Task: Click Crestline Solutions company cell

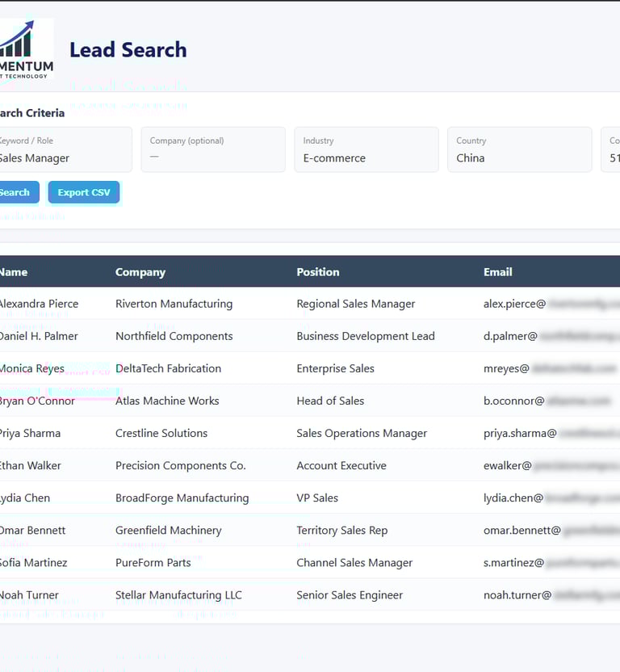Action: click(161, 433)
